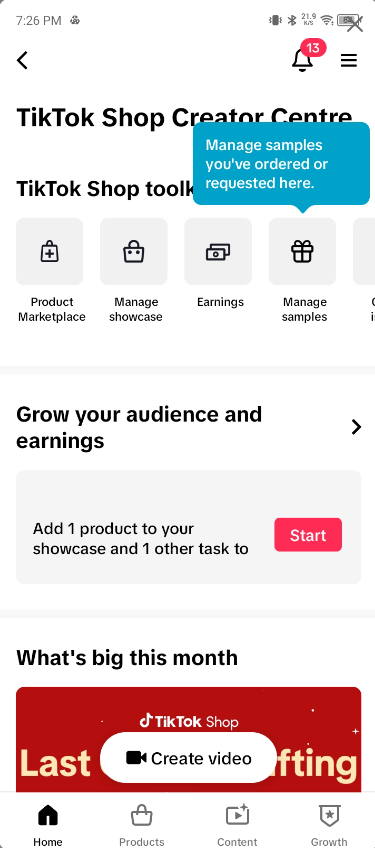The image size is (375, 848).
Task: Open the Add 1 product task card
Action: 188,527
